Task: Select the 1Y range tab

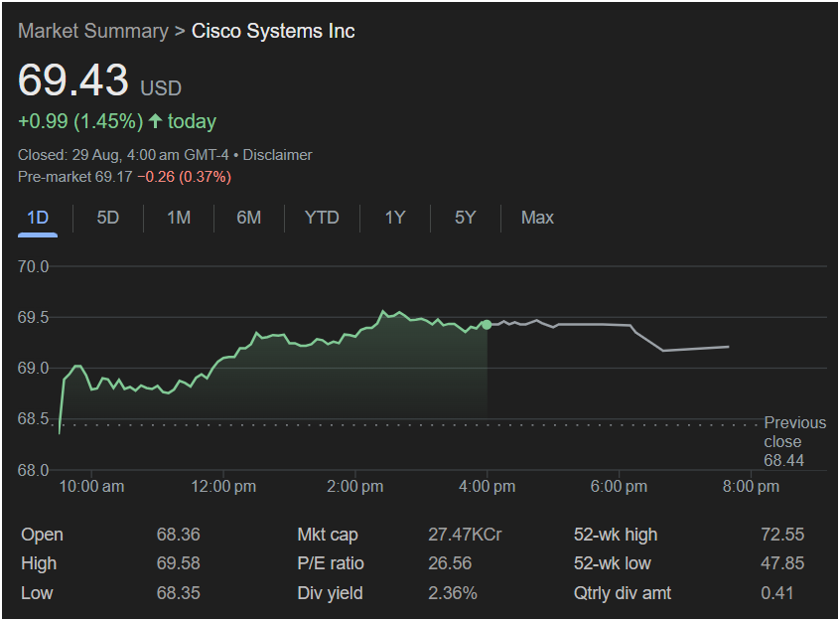Action: tap(395, 218)
